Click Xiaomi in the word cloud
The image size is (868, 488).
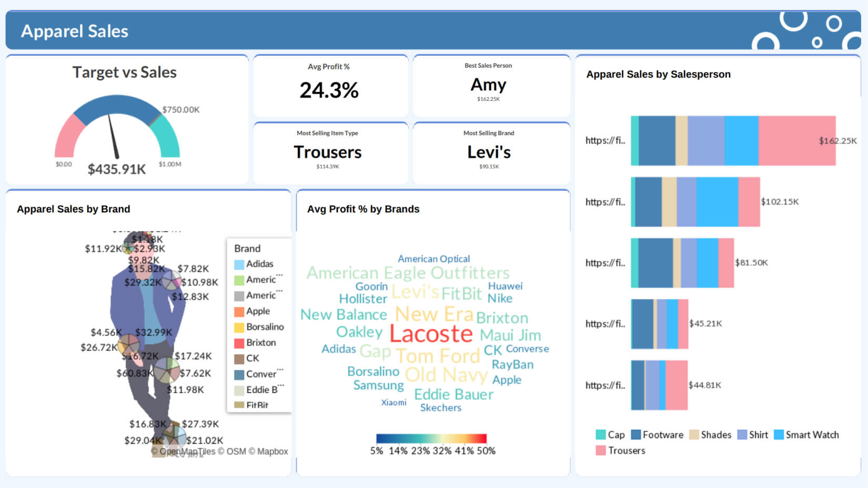click(x=393, y=403)
